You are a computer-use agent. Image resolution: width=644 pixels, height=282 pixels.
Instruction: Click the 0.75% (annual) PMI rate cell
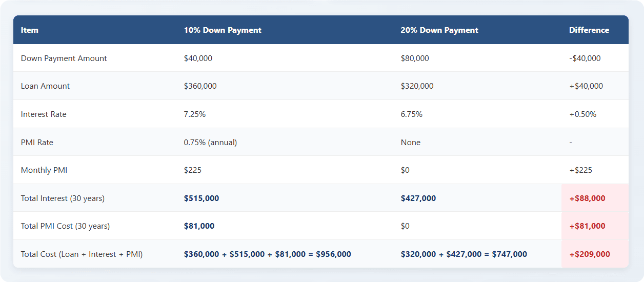210,143
